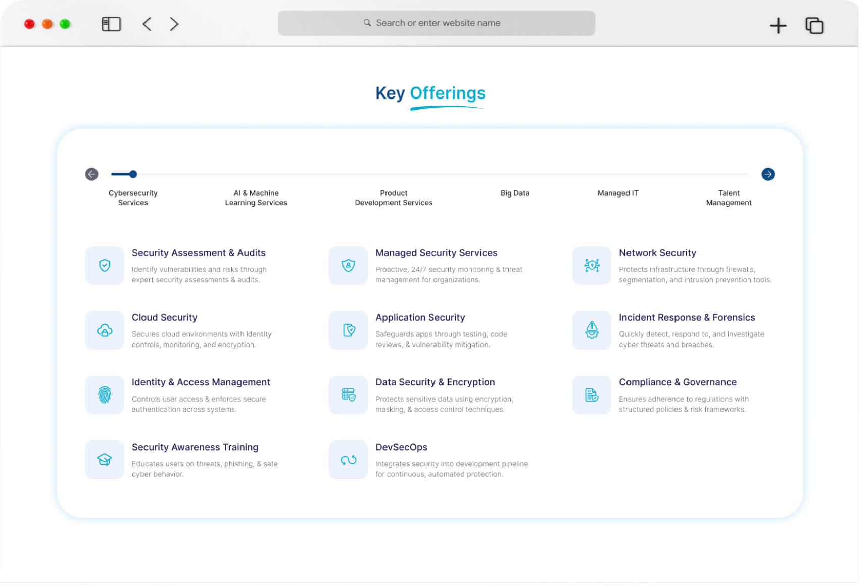Select the Talent Management category
This screenshot has height=588, width=868.
[729, 198]
